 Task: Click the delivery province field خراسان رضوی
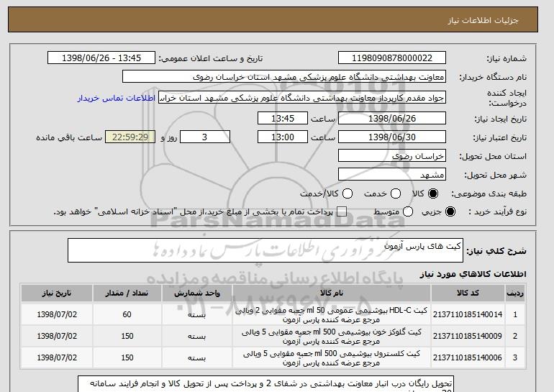pos(392,156)
